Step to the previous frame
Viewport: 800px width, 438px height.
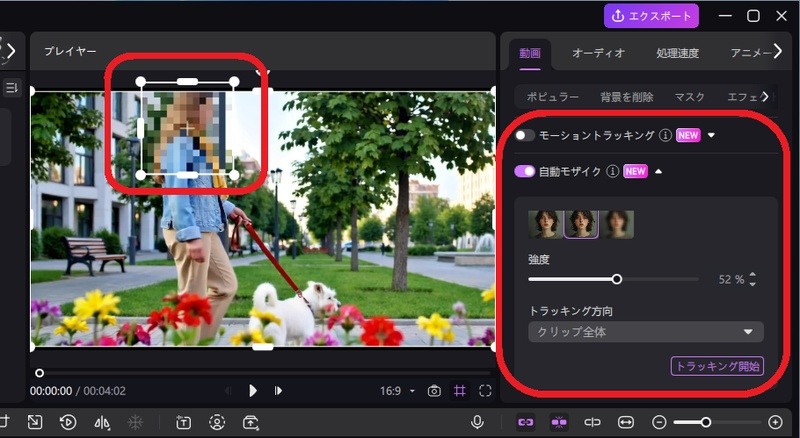228,391
